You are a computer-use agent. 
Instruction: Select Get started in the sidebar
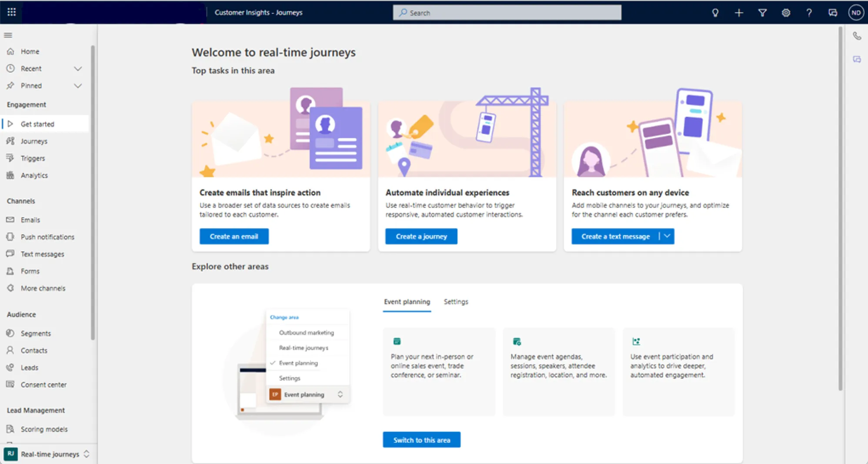45,124
